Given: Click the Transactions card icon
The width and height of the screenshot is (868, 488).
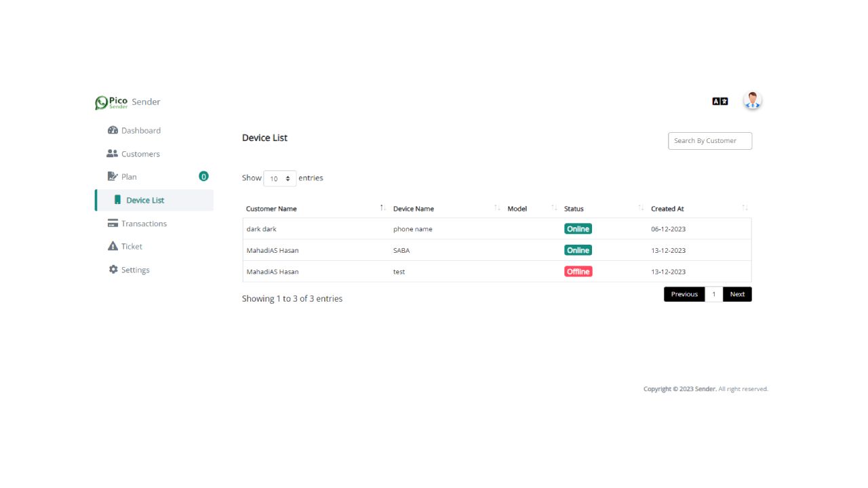Looking at the screenshot, I should [113, 224].
